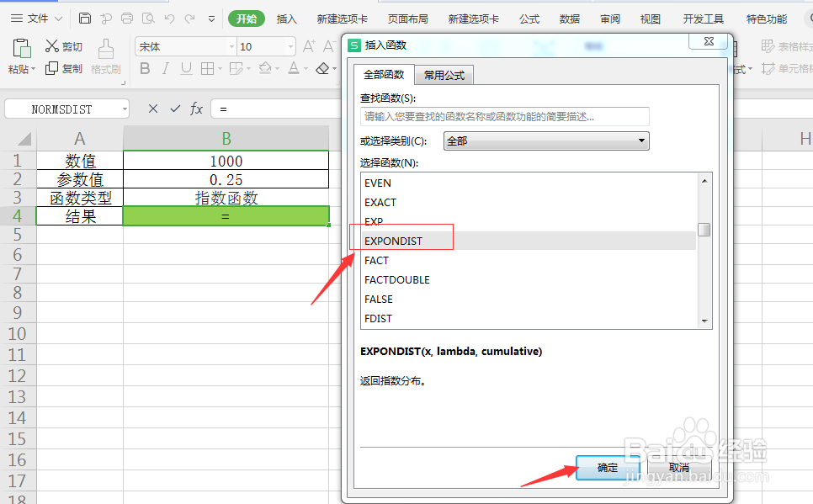The image size is (813, 504).
Task: Expand the NORMSDIST name box dropdown
Action: (x=125, y=109)
